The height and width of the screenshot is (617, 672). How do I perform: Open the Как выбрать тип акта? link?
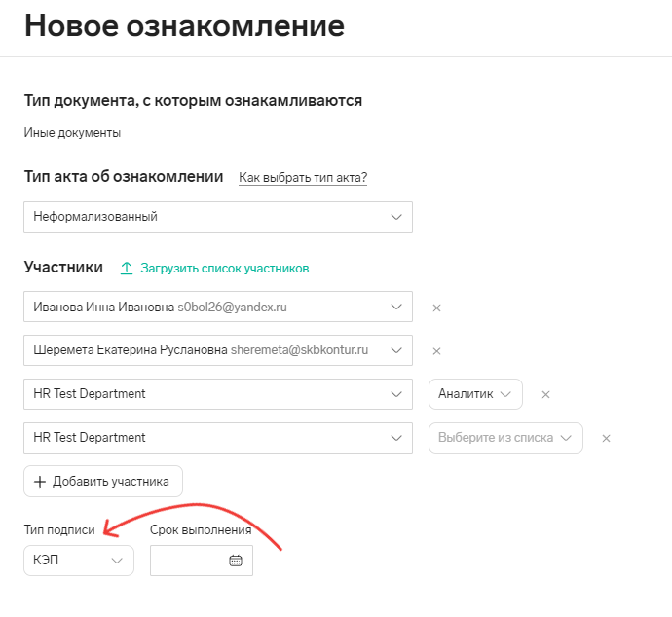coord(303,178)
